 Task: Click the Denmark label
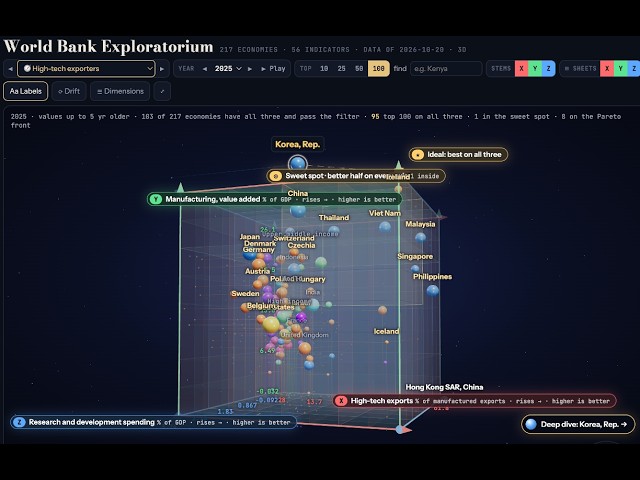(x=260, y=243)
